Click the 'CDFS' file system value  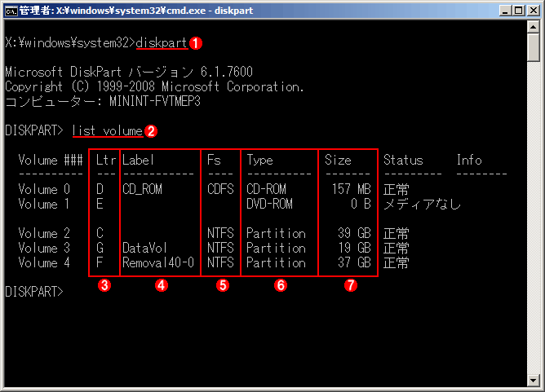coord(220,189)
